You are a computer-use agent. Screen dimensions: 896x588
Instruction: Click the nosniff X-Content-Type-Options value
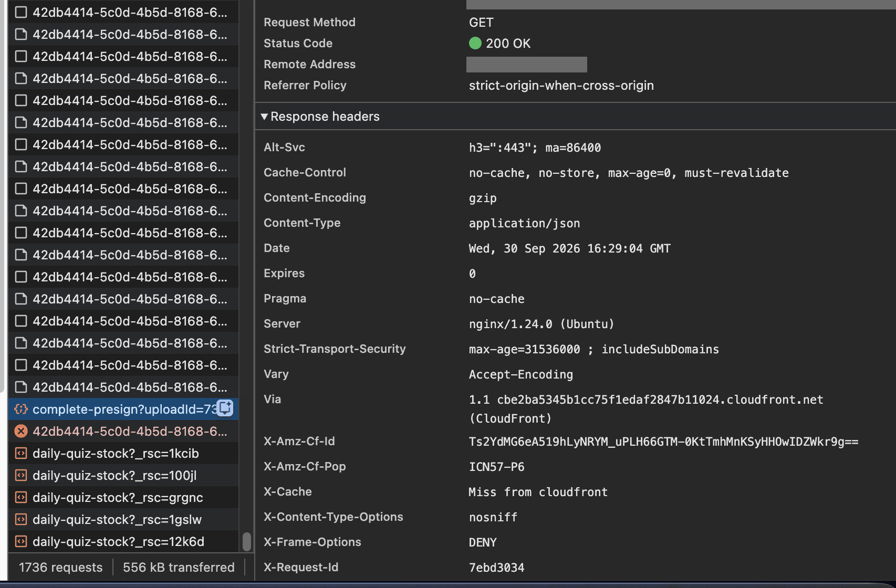493,517
